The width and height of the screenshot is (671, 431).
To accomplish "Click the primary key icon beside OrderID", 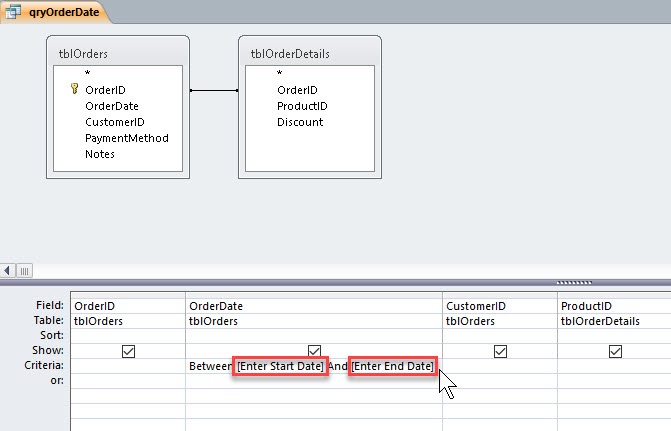I will [x=74, y=89].
